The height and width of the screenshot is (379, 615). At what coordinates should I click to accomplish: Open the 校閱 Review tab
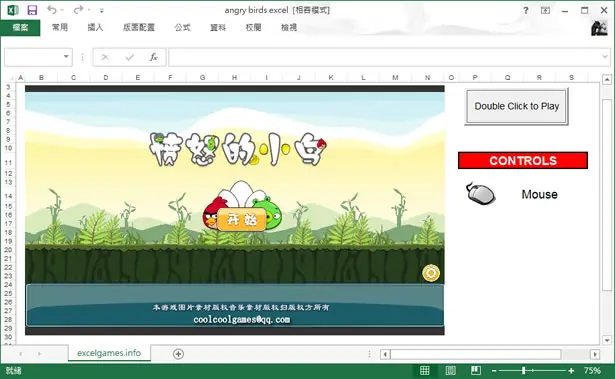pyautogui.click(x=253, y=27)
